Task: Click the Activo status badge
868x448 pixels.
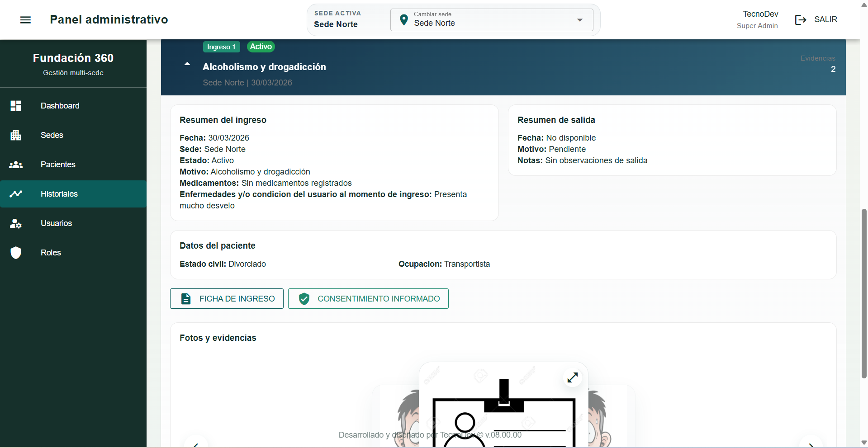Action: [x=261, y=47]
